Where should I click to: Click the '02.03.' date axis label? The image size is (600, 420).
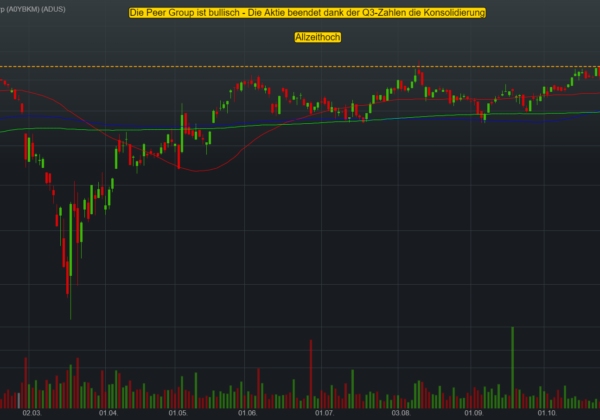(32, 413)
